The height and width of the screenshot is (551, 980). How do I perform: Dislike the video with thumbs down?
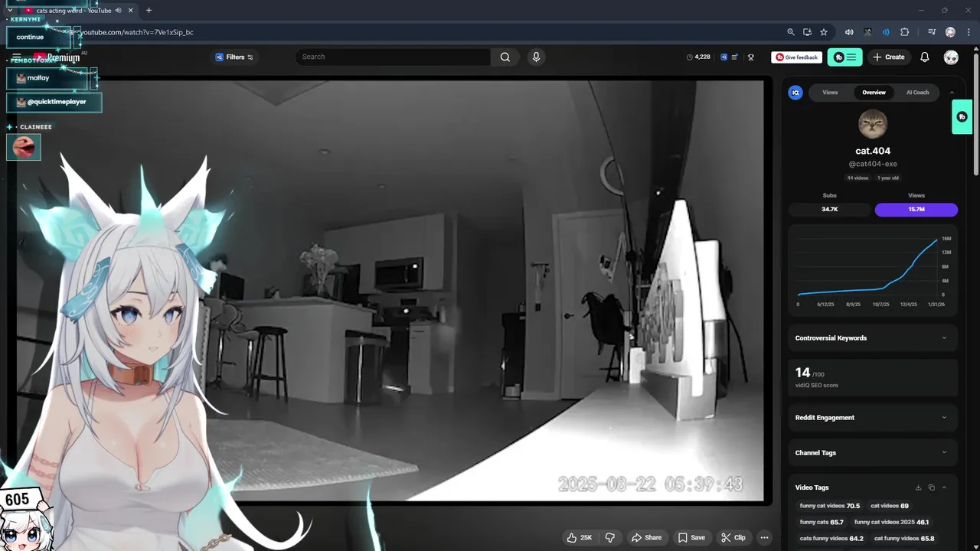point(609,538)
